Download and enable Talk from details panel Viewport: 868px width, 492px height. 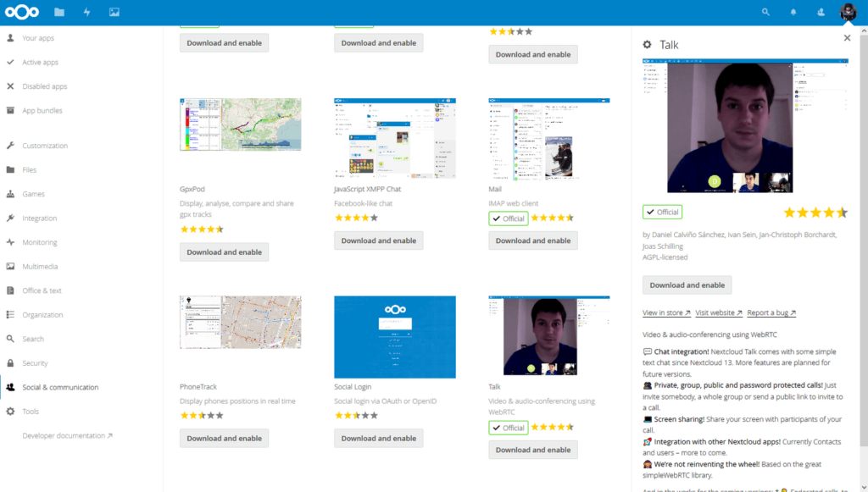tap(687, 285)
